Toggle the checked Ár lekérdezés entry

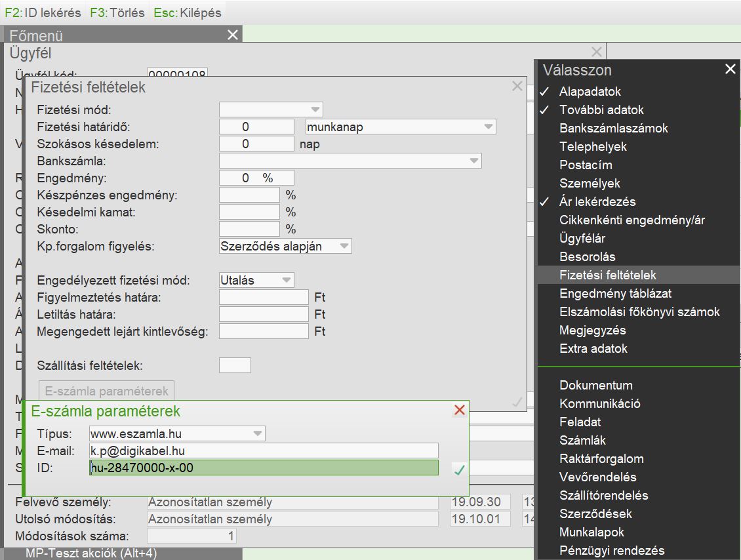pos(597,202)
